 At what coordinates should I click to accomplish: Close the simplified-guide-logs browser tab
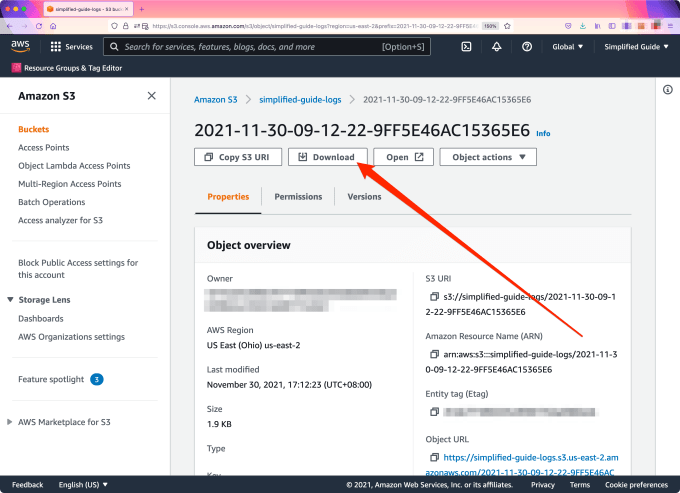[127, 9]
